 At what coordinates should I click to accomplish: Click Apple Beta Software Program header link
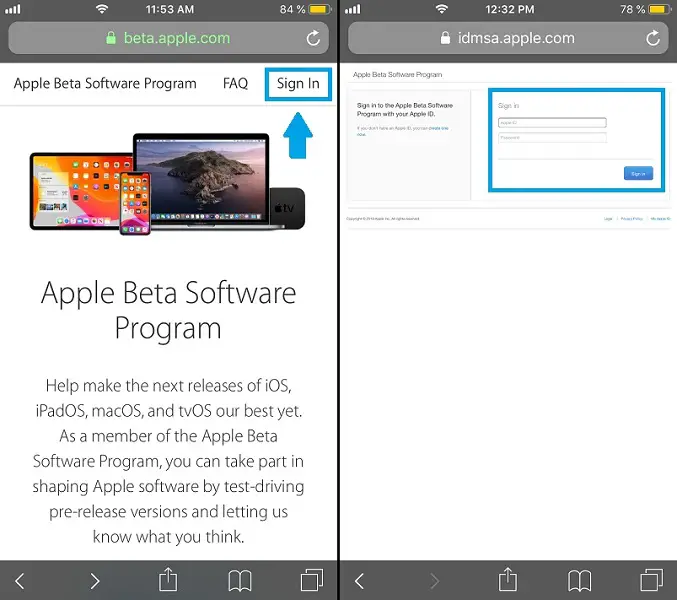point(105,84)
